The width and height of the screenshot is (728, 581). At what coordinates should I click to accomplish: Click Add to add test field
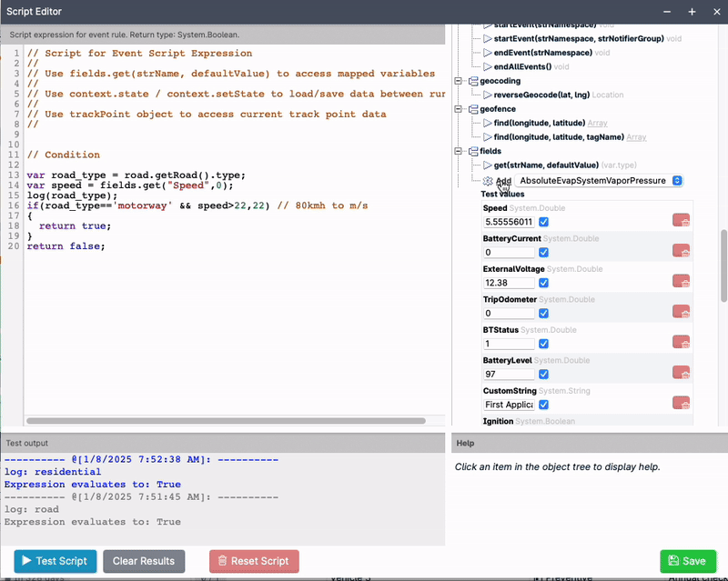pyautogui.click(x=504, y=181)
